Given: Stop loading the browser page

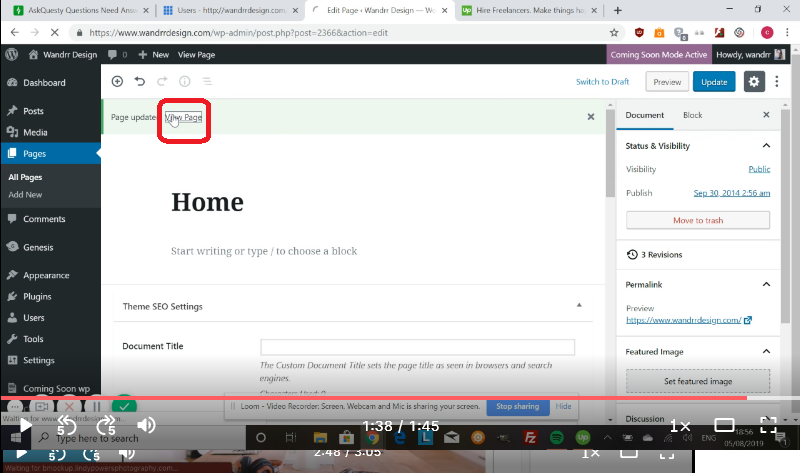Looking at the screenshot, I should pos(55,33).
